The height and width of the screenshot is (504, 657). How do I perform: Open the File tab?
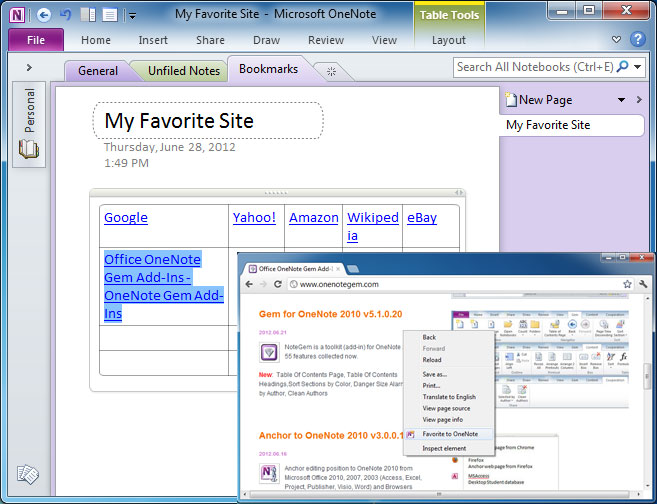36,40
